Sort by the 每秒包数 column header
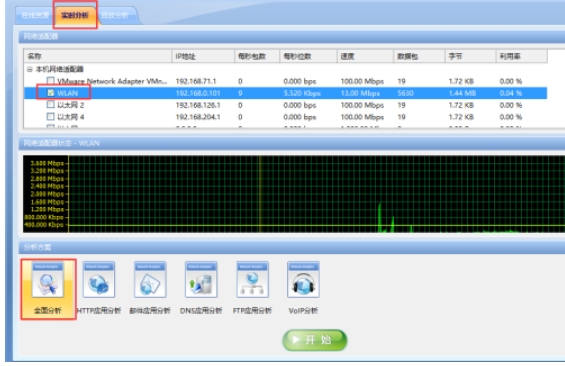 click(257, 56)
